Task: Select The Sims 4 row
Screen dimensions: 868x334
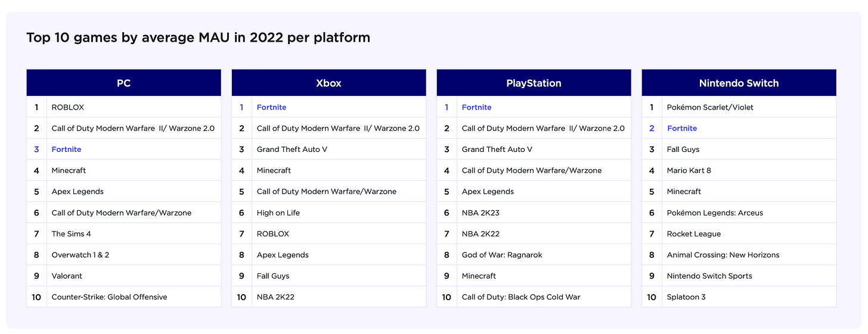Action: [x=72, y=234]
